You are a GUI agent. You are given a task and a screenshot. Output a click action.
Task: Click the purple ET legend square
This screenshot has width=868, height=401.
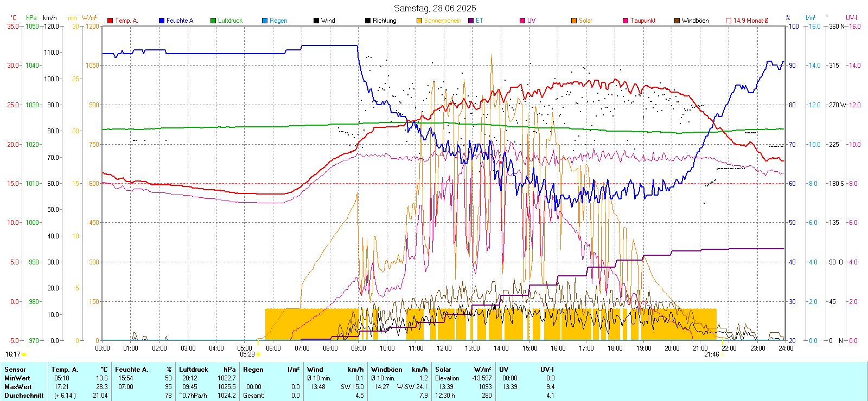point(471,21)
